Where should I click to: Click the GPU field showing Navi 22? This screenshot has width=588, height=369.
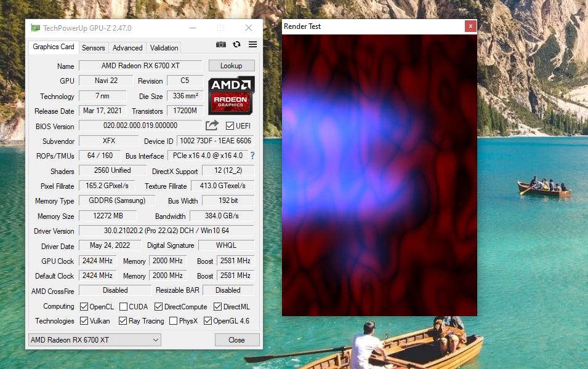point(106,81)
